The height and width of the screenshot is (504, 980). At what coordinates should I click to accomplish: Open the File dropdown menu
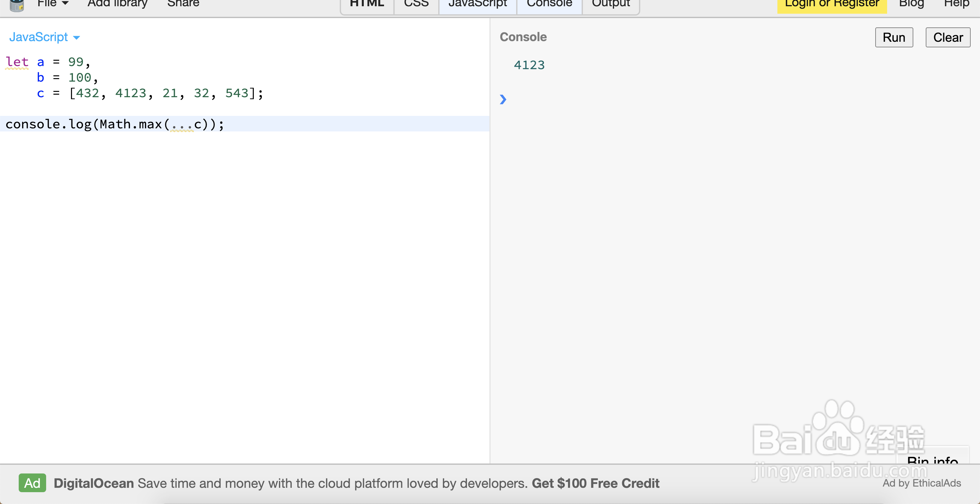[x=52, y=4]
